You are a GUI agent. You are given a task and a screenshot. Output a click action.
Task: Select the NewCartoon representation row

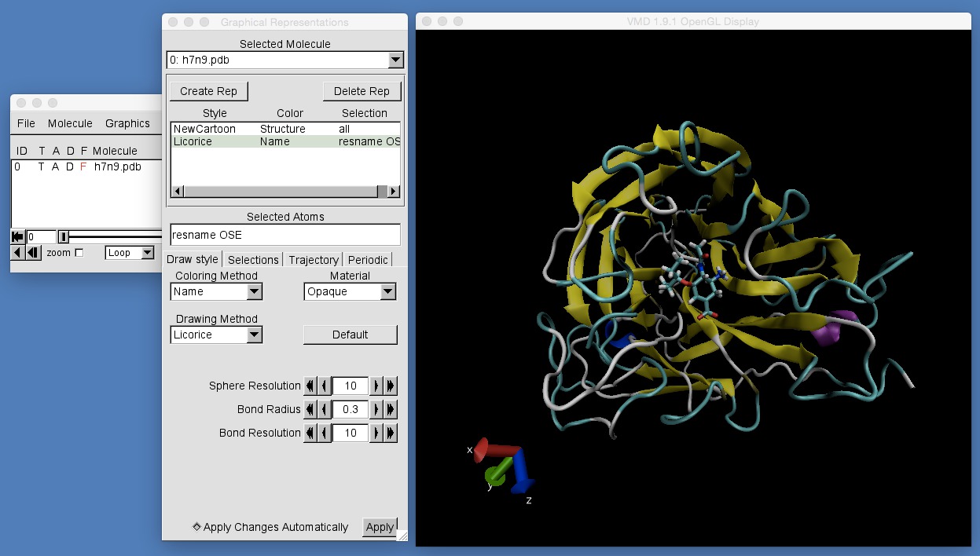pos(285,129)
